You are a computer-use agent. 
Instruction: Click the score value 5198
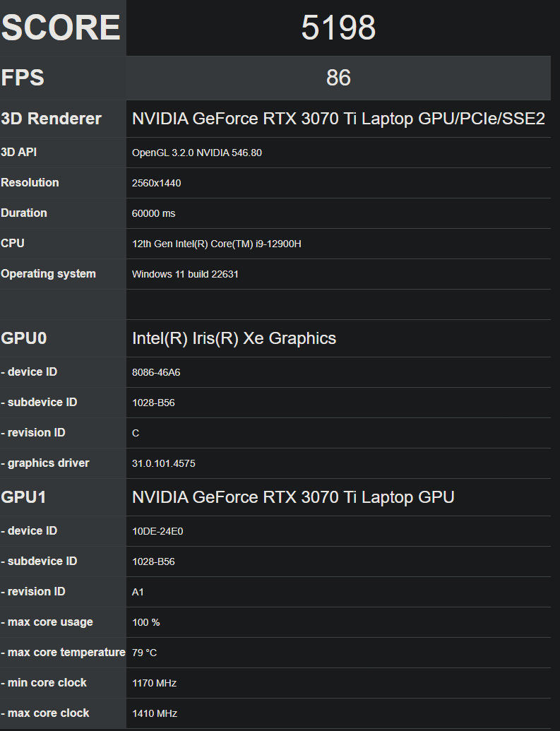pos(338,28)
